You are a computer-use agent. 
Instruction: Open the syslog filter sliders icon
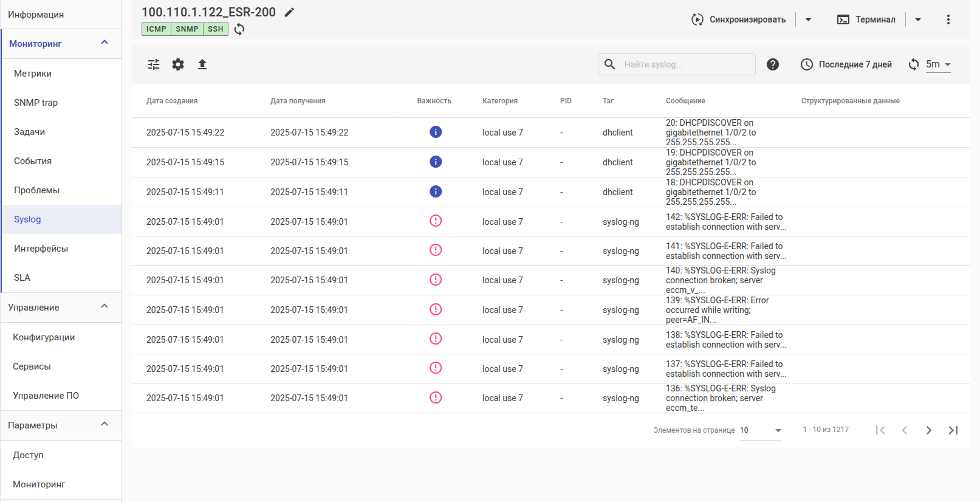[x=154, y=64]
